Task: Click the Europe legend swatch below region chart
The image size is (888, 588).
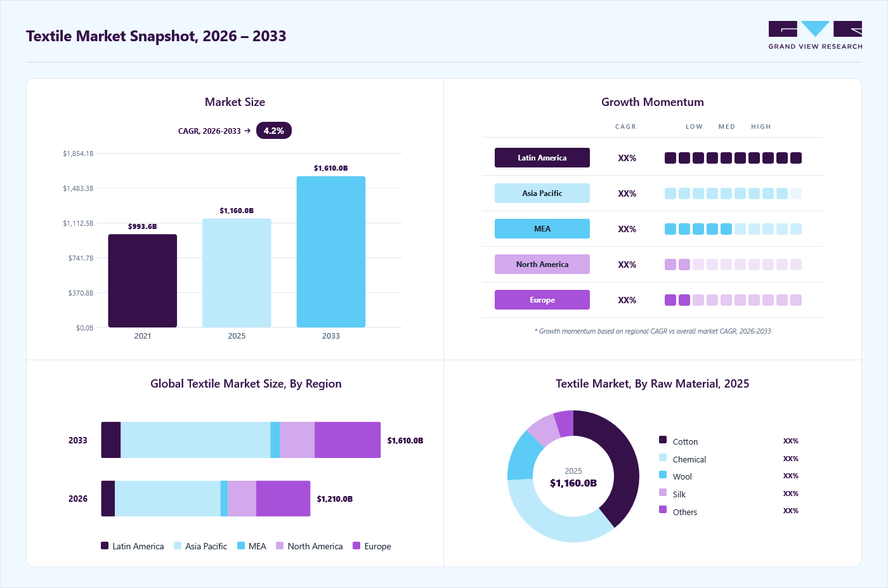Action: click(356, 546)
